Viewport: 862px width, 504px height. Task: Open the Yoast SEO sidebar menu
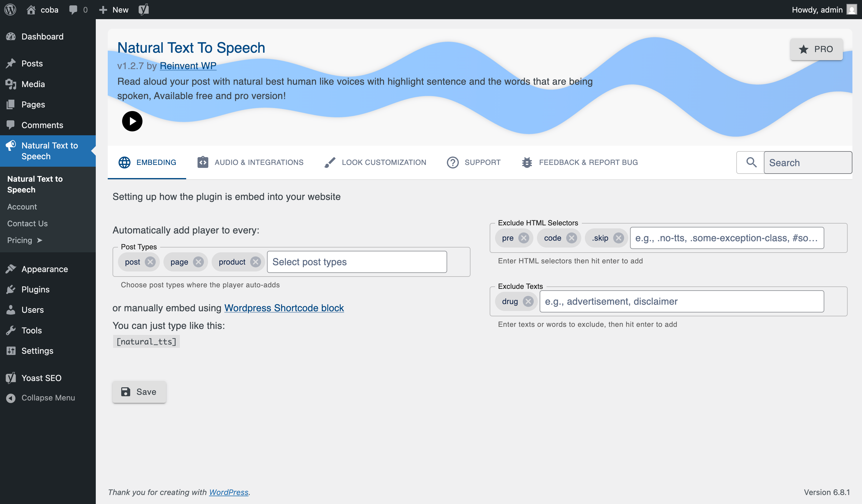tap(48, 378)
